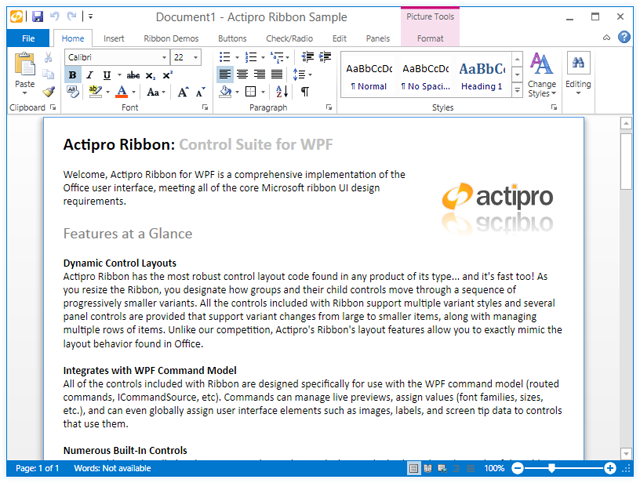Click the 100% zoom level button
640x483 pixels.
[x=494, y=468]
